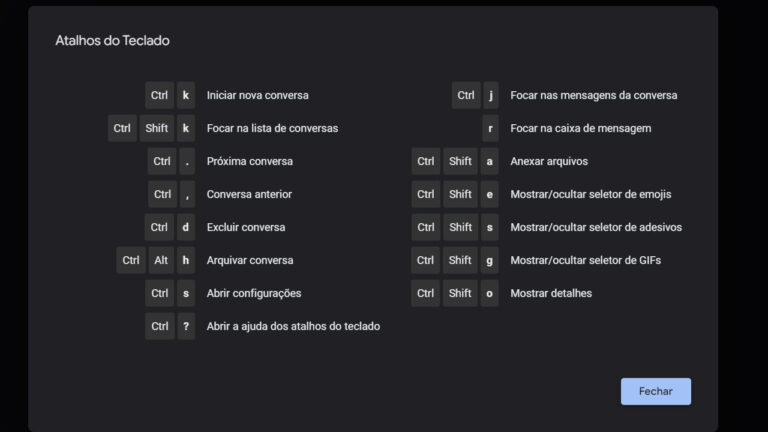The image size is (768, 432).
Task: Click the Alt key badge in Arquivar conversa row
Action: click(161, 260)
